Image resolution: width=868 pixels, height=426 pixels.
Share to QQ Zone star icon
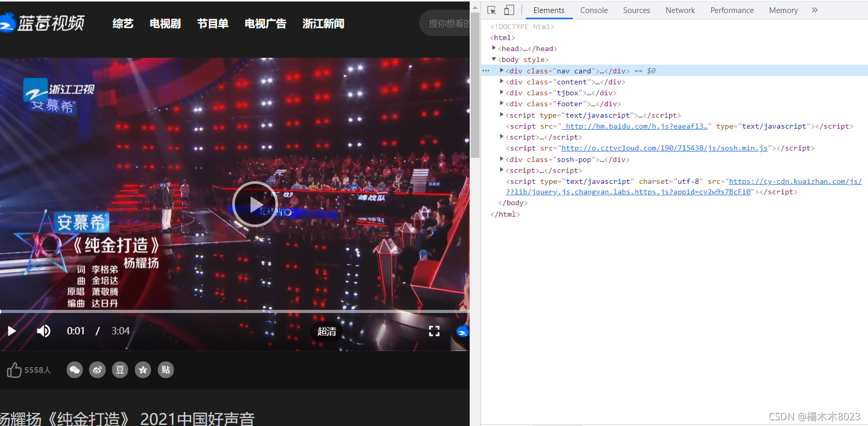(x=143, y=370)
